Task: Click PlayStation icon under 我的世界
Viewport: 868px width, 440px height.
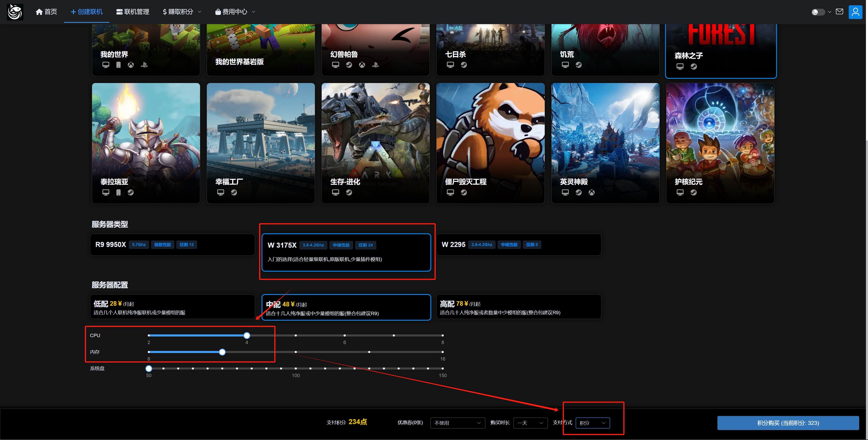Action: click(x=144, y=65)
